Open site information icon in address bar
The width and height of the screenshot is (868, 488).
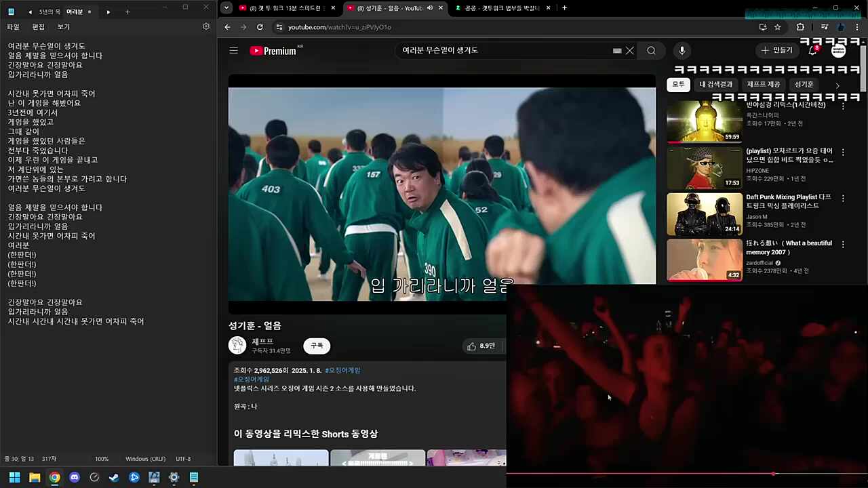(x=279, y=27)
